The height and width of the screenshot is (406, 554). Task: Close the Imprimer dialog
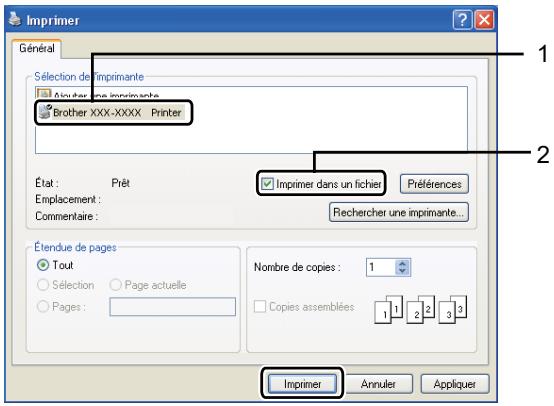click(x=484, y=19)
